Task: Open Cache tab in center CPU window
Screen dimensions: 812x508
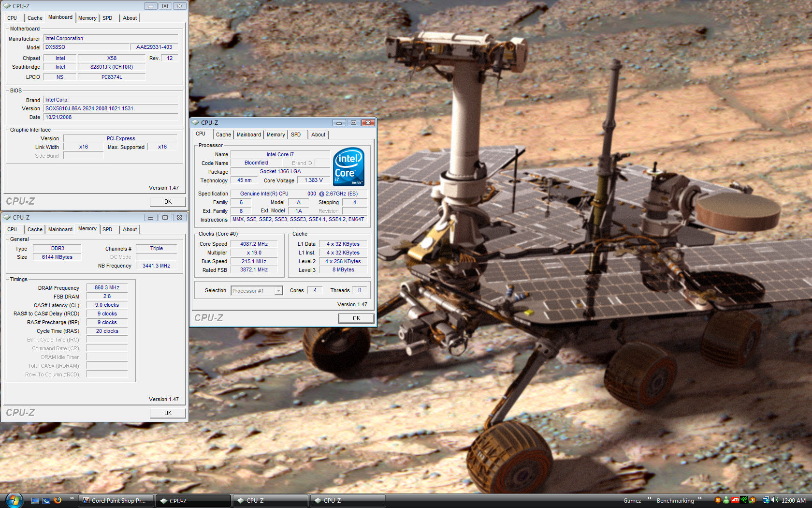Action: click(223, 134)
